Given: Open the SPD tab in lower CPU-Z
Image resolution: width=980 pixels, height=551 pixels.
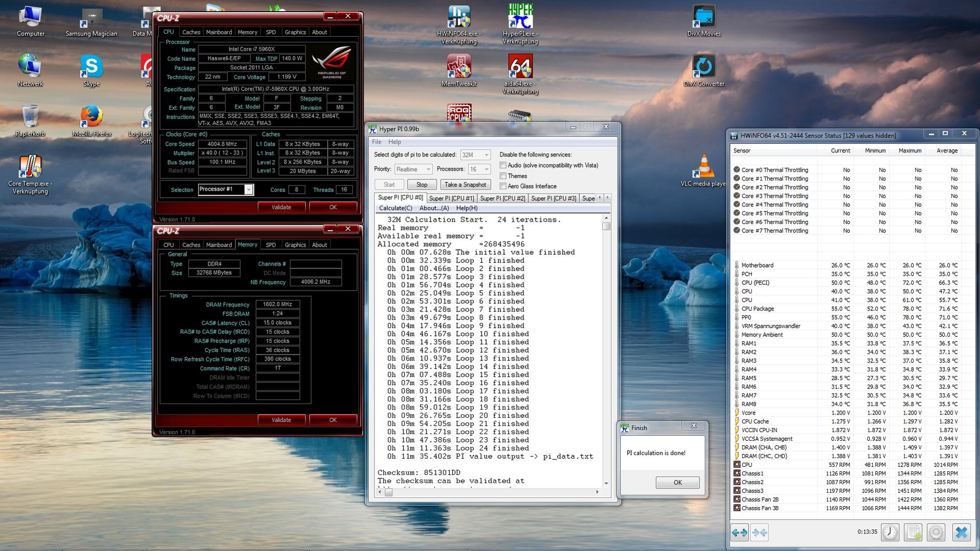Looking at the screenshot, I should point(271,245).
